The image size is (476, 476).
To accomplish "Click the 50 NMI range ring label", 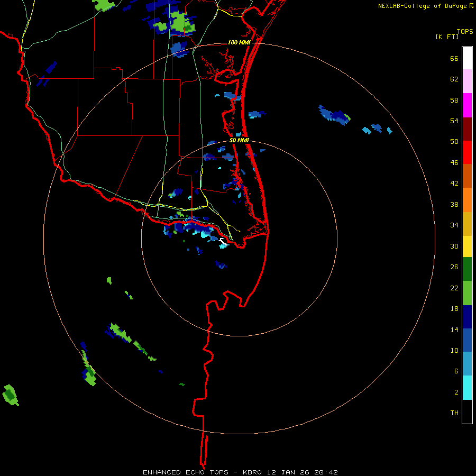I will click(x=239, y=140).
